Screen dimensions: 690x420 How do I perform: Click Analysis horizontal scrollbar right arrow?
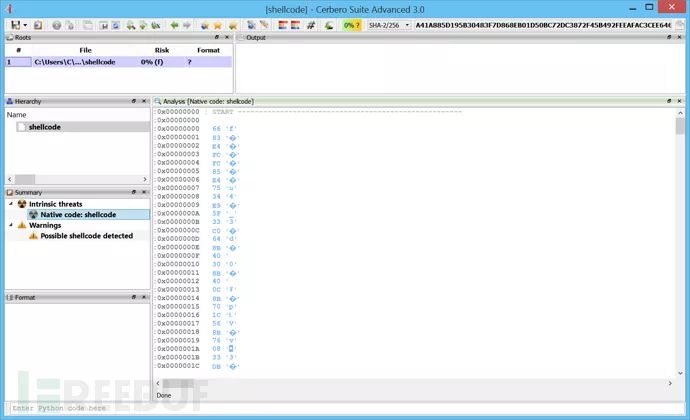[670, 383]
